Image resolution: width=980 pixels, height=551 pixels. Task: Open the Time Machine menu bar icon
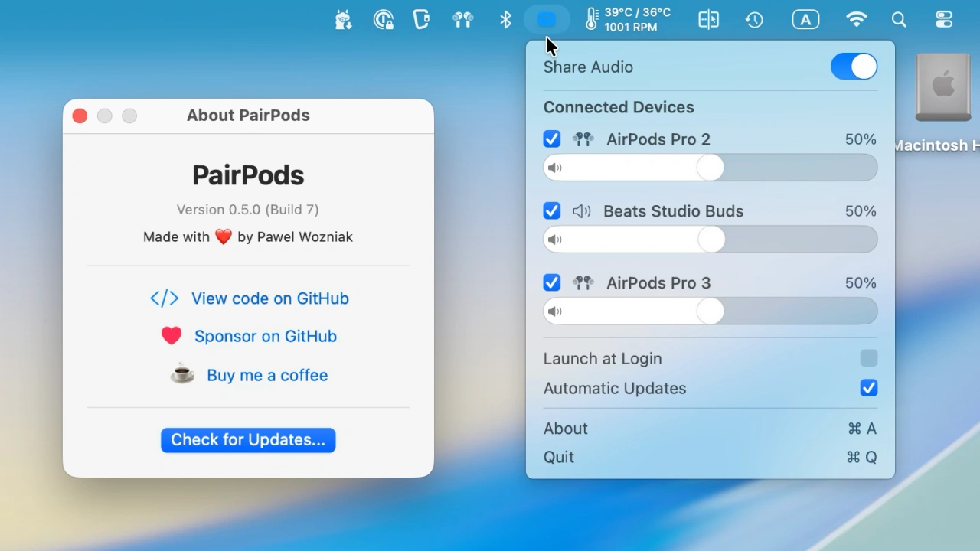click(754, 19)
